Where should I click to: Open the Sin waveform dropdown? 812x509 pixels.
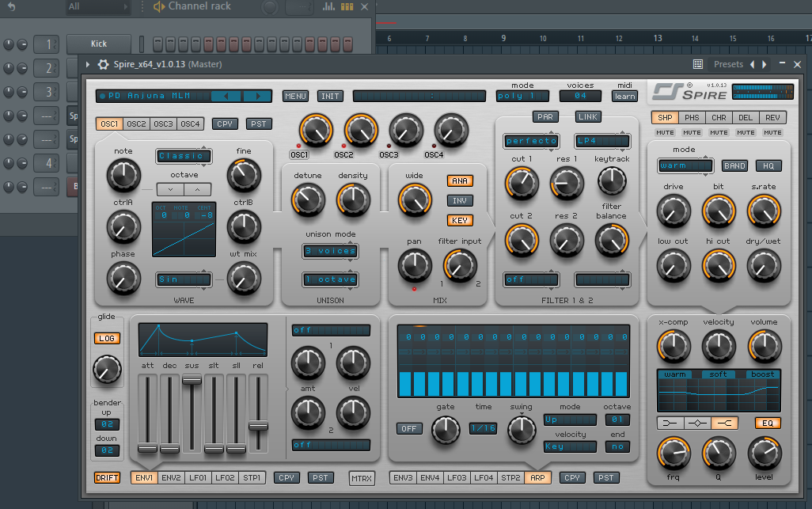tap(184, 279)
